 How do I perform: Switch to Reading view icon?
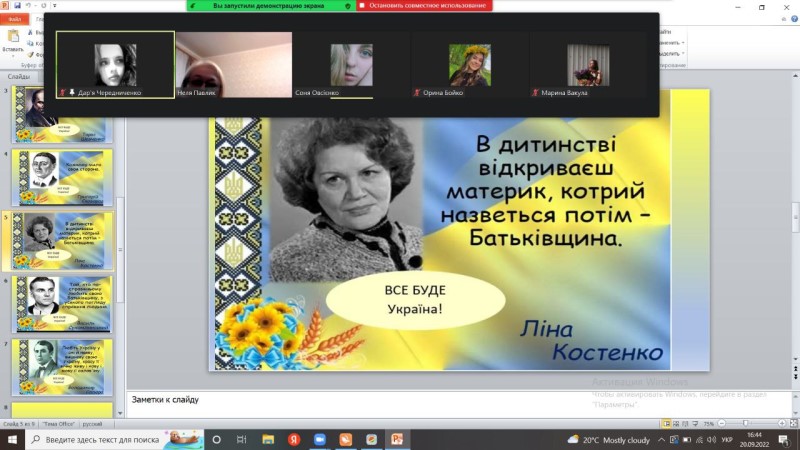coord(685,423)
